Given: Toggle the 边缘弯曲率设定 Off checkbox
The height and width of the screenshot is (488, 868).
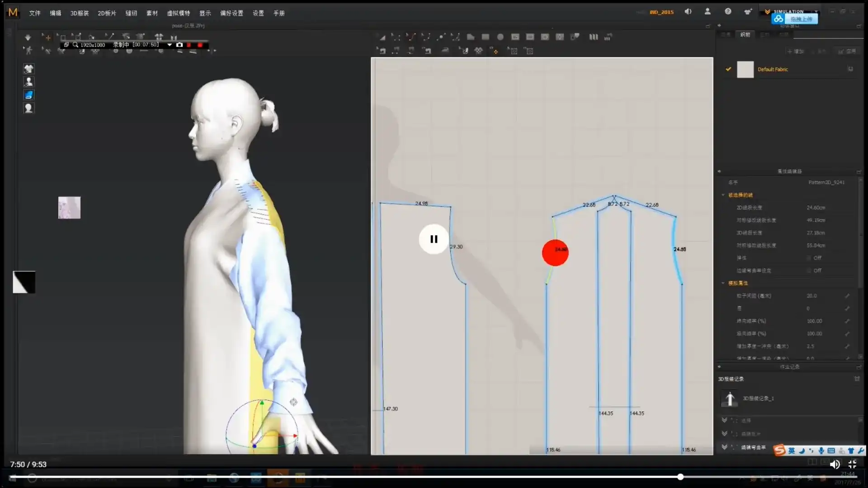Looking at the screenshot, I should (x=809, y=271).
